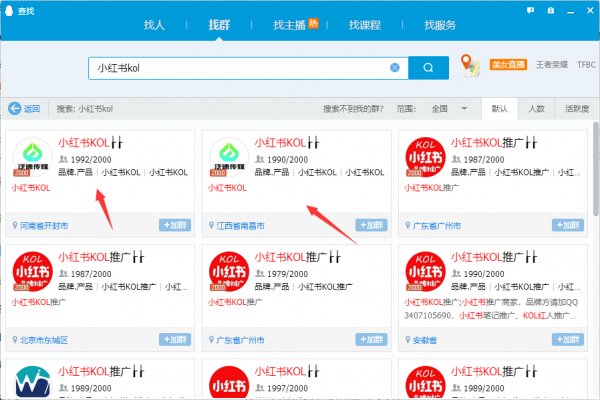Image resolution: width=600 pixels, height=400 pixels.
Task: Open avatar of the 北京市东城区 group
Action: 33,271
